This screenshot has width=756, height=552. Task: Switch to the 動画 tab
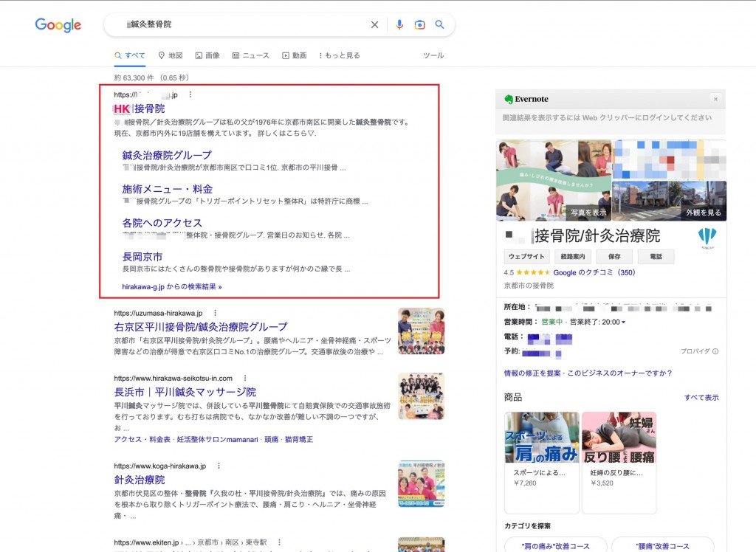click(x=294, y=55)
